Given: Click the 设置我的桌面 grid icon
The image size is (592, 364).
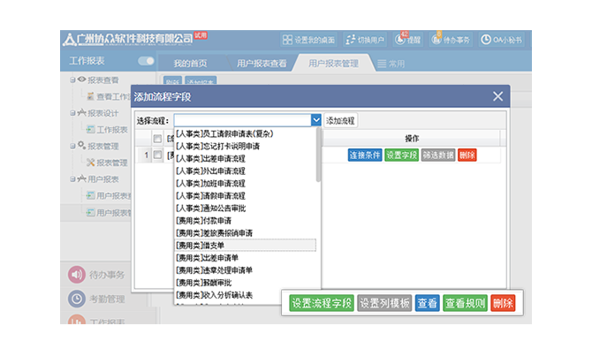Looking at the screenshot, I should (x=287, y=40).
